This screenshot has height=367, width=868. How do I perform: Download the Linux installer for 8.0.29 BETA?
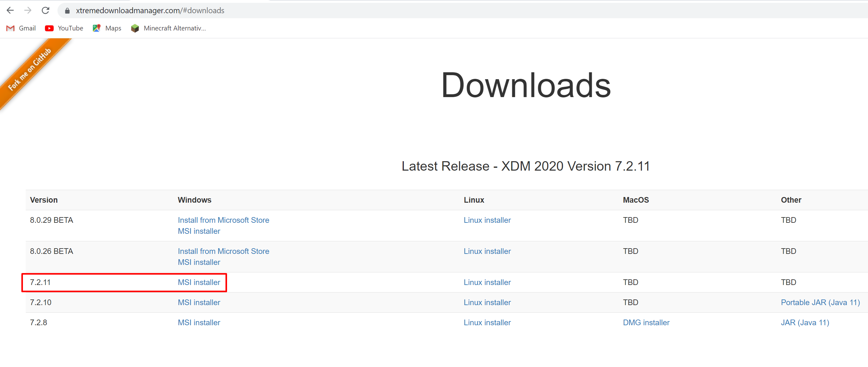(x=487, y=220)
